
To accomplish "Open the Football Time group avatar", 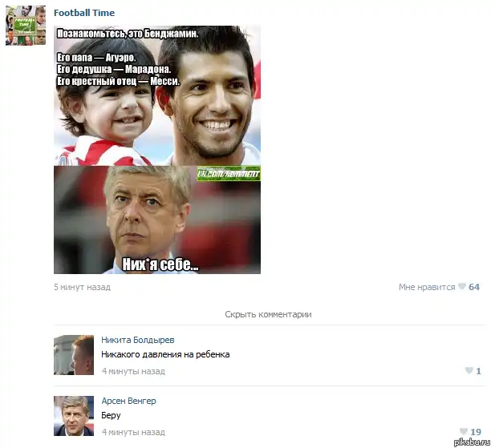I will coord(26,26).
